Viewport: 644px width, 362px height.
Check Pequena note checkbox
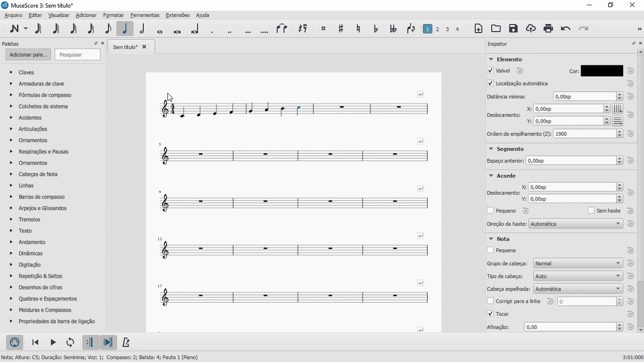pyautogui.click(x=491, y=250)
